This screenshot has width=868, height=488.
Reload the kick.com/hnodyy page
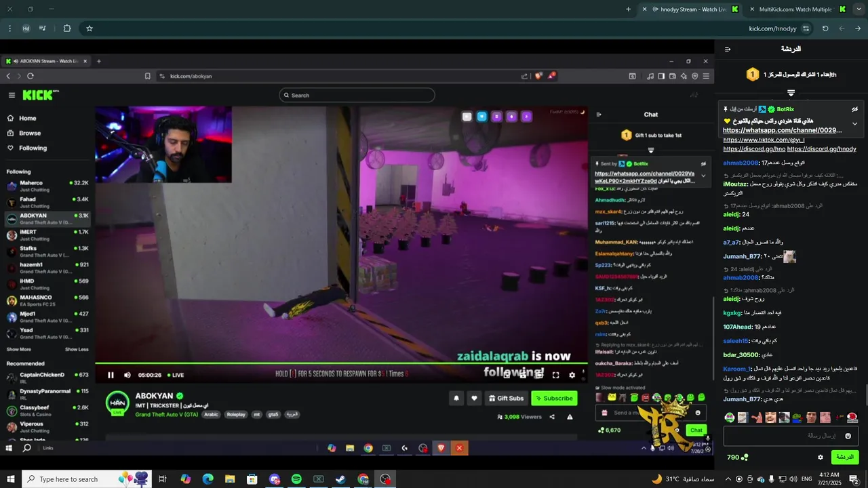825,28
